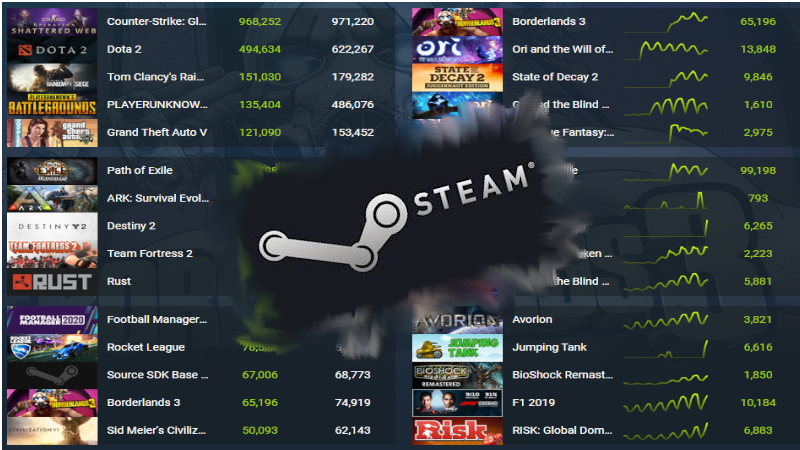
Task: Open the Dota 2 game thumbnail
Action: click(52, 49)
